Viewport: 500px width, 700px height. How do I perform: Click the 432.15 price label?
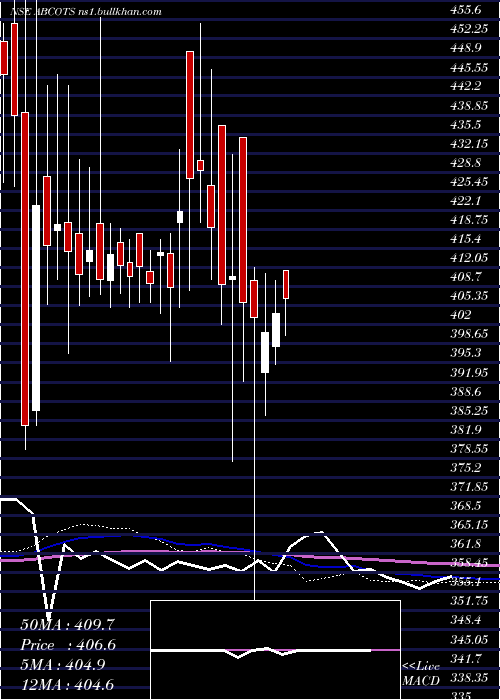click(x=467, y=144)
